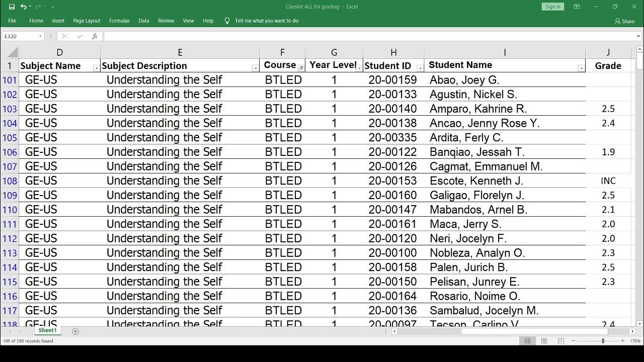Adjust the zoom slider handle

(x=603, y=341)
